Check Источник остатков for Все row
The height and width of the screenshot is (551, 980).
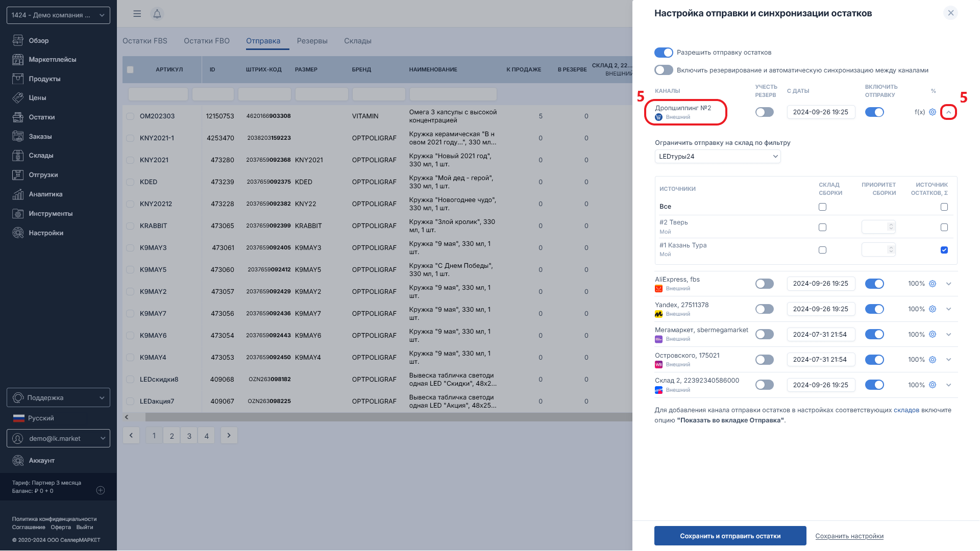coord(944,207)
